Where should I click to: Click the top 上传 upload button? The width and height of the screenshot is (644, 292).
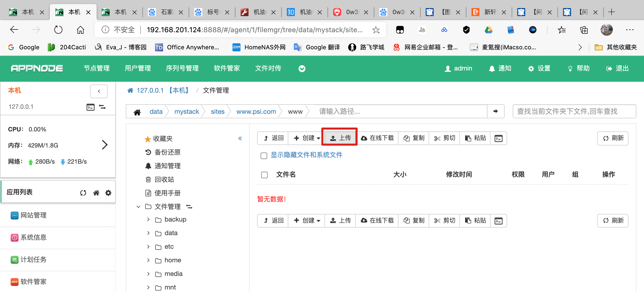(340, 138)
